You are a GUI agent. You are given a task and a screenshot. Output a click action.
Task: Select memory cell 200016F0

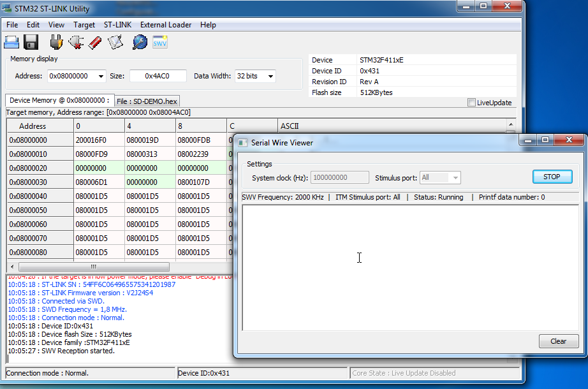point(99,140)
